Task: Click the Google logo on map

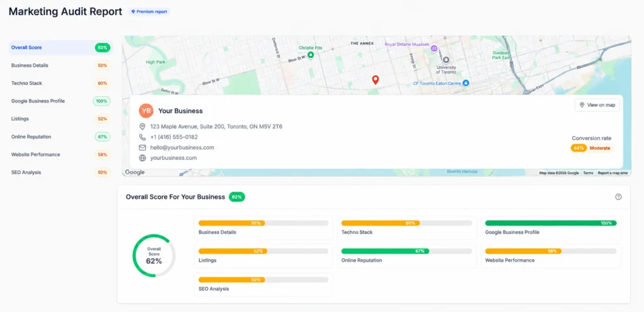Action: click(135, 172)
